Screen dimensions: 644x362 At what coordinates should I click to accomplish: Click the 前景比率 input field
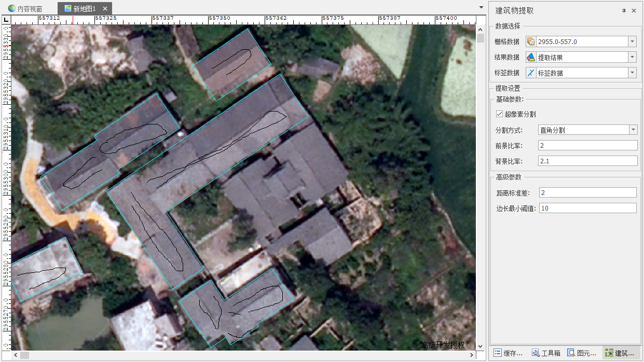[x=587, y=146]
